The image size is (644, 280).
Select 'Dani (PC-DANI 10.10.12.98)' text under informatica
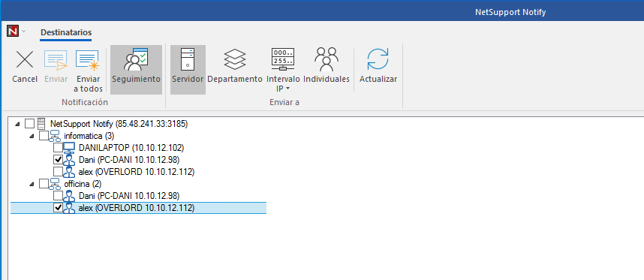click(x=129, y=159)
